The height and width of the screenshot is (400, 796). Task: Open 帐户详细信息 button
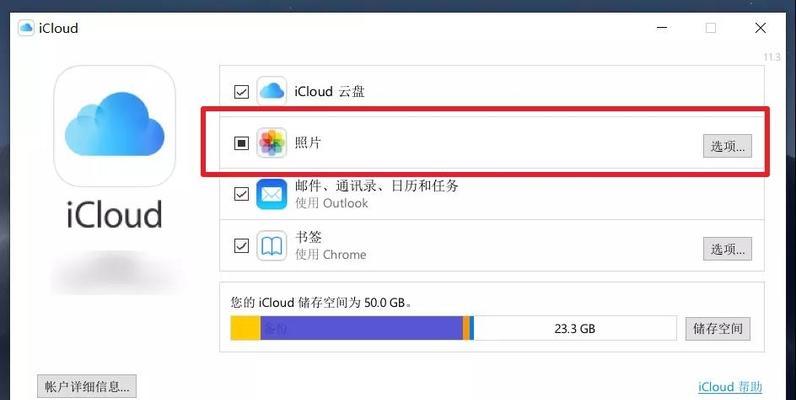pyautogui.click(x=87, y=386)
